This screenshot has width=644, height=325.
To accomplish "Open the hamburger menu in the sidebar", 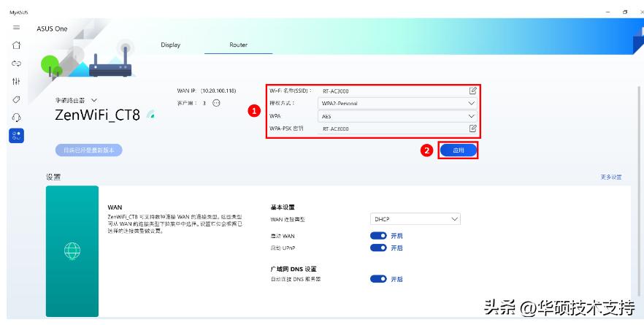I will (x=16, y=28).
